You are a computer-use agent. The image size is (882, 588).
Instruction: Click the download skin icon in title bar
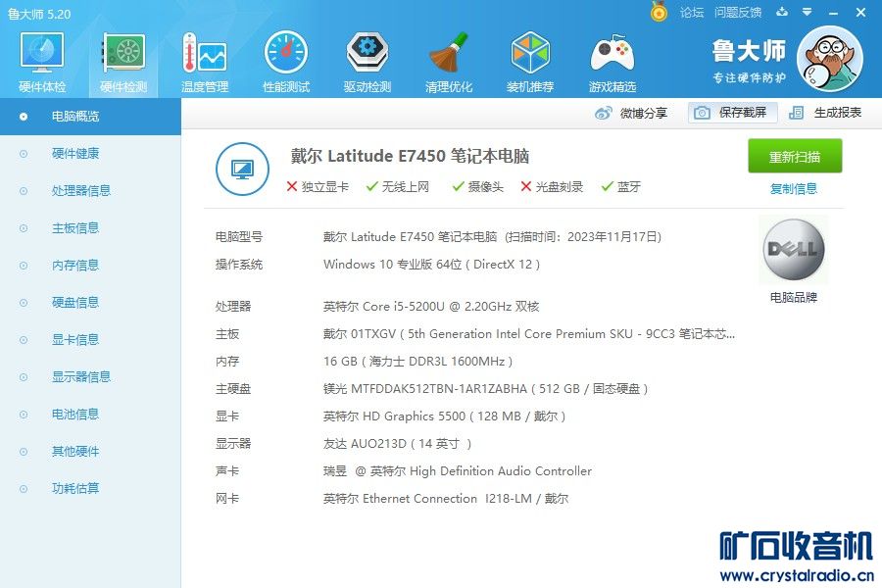[782, 12]
